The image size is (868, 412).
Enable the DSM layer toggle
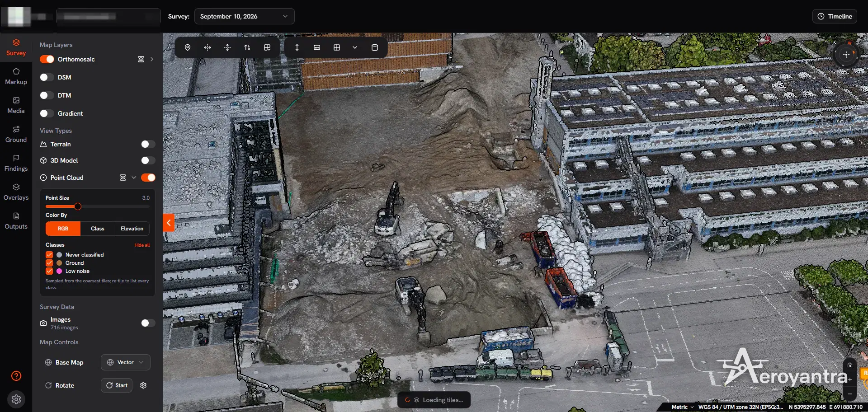click(x=47, y=77)
